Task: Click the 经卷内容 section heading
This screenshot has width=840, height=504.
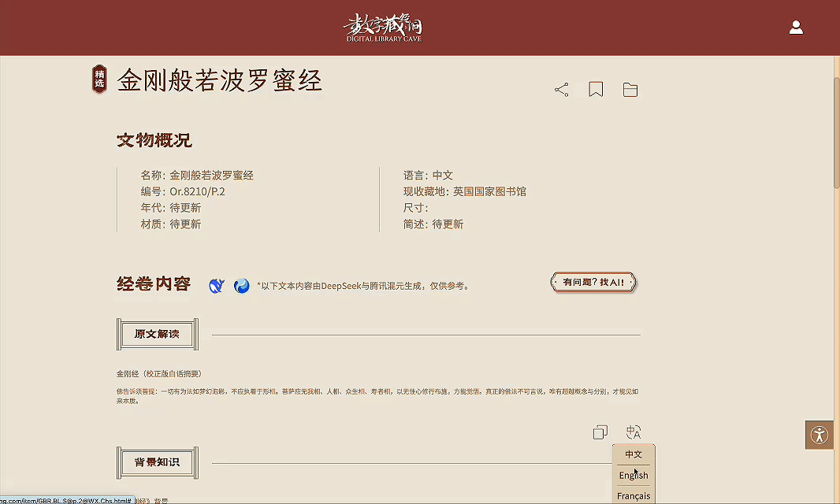Action: point(154,283)
